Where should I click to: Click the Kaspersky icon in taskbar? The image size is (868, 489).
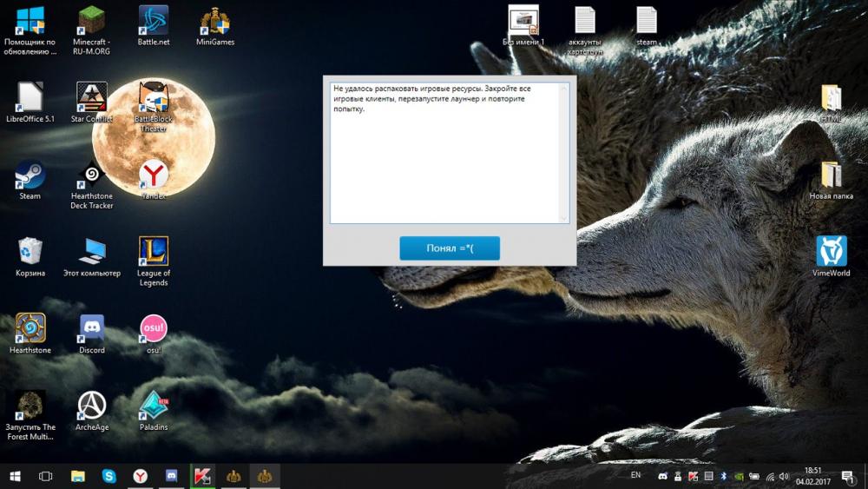[x=202, y=476]
